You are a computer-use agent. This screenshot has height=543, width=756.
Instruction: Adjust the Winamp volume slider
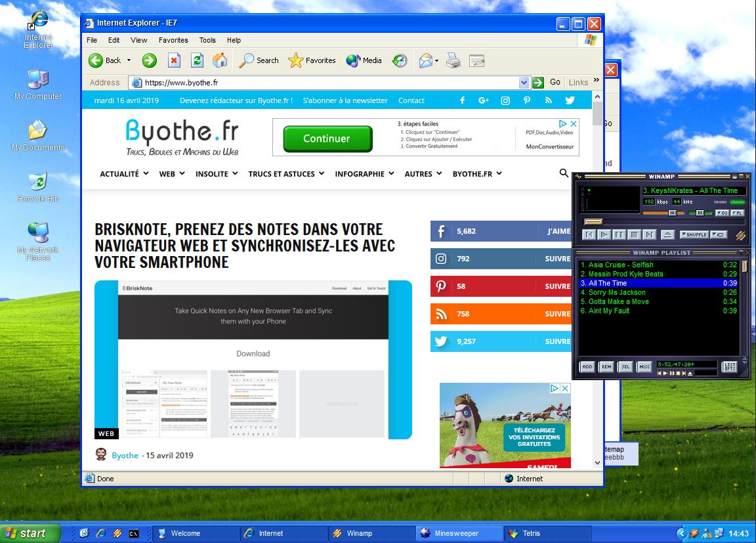pos(663,213)
